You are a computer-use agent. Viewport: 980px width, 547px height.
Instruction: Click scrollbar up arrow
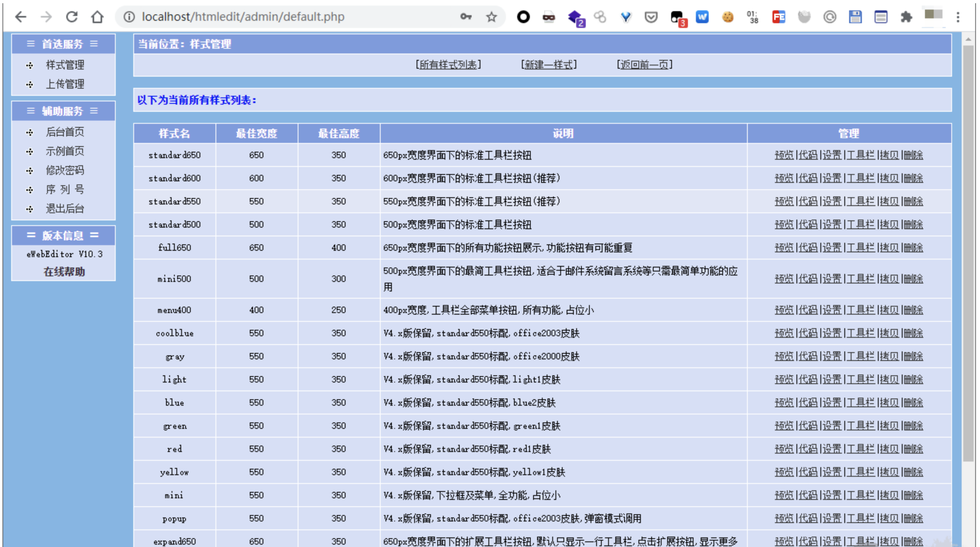tap(968, 39)
